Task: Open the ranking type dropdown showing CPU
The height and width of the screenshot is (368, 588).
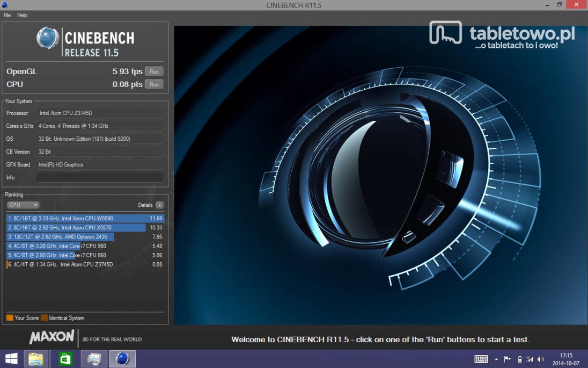Action: coord(23,205)
